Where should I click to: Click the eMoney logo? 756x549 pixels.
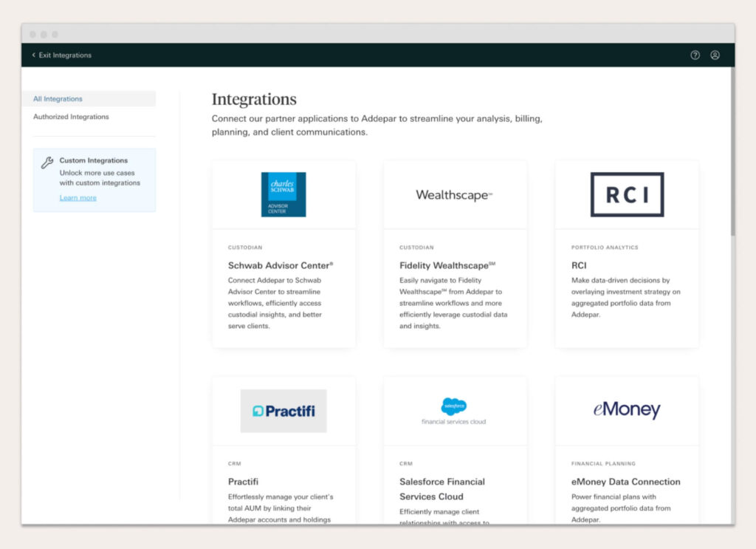click(x=627, y=409)
